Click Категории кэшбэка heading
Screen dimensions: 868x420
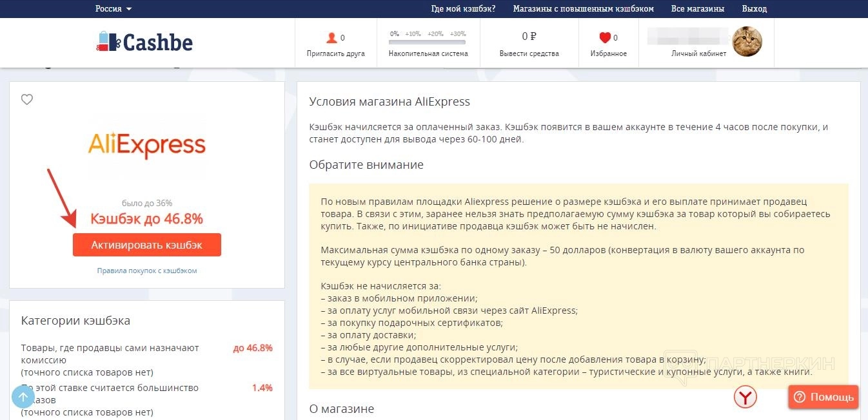75,320
